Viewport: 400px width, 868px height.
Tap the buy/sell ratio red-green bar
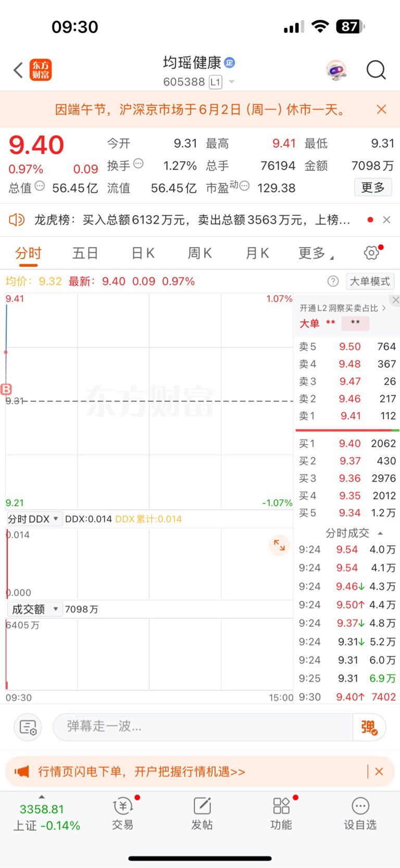click(x=347, y=431)
